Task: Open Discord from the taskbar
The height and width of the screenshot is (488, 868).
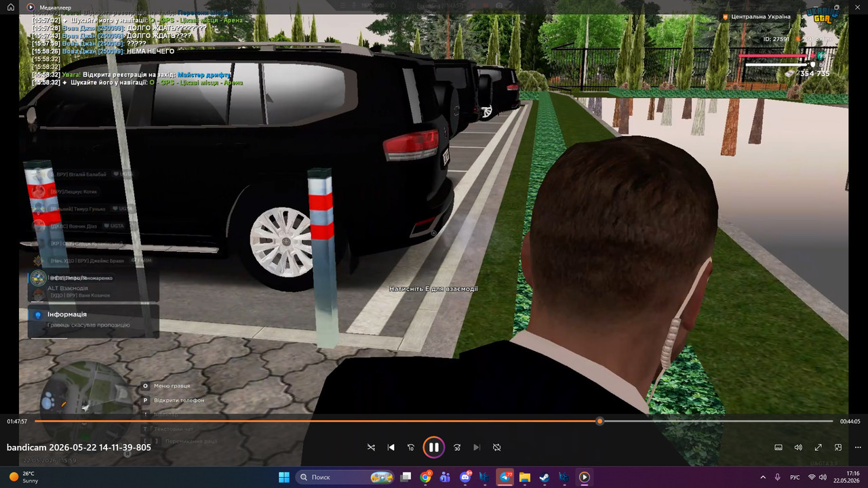Action: (x=465, y=477)
